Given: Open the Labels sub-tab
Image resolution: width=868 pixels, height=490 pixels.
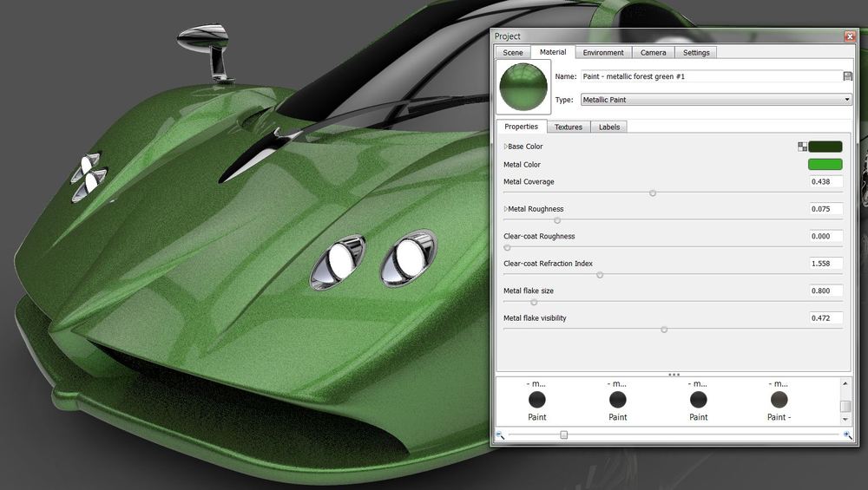Looking at the screenshot, I should [x=609, y=127].
